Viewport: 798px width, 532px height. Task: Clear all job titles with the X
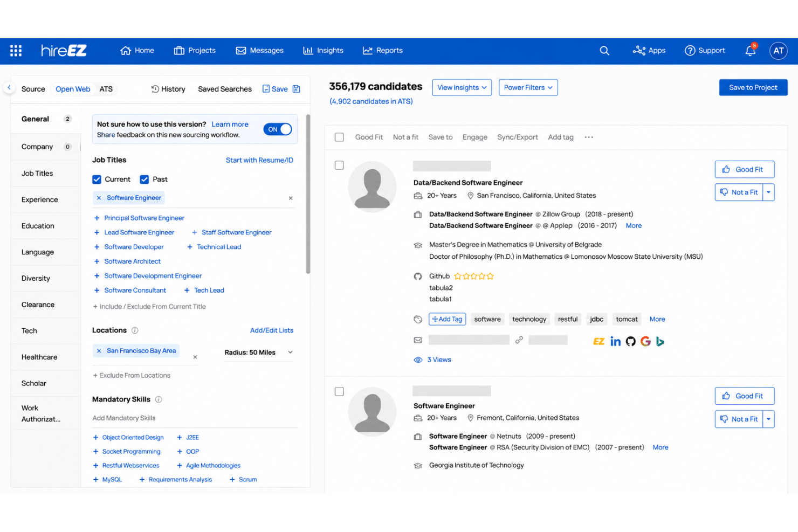[x=291, y=198]
